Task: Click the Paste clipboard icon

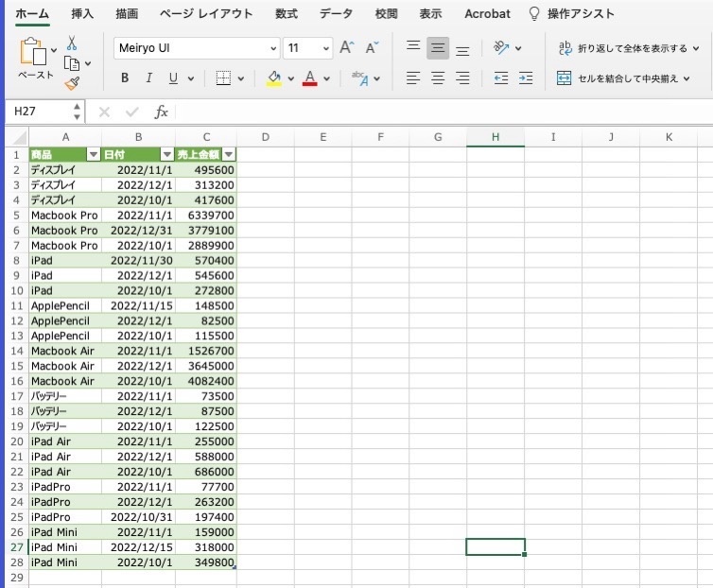Action: pos(33,51)
